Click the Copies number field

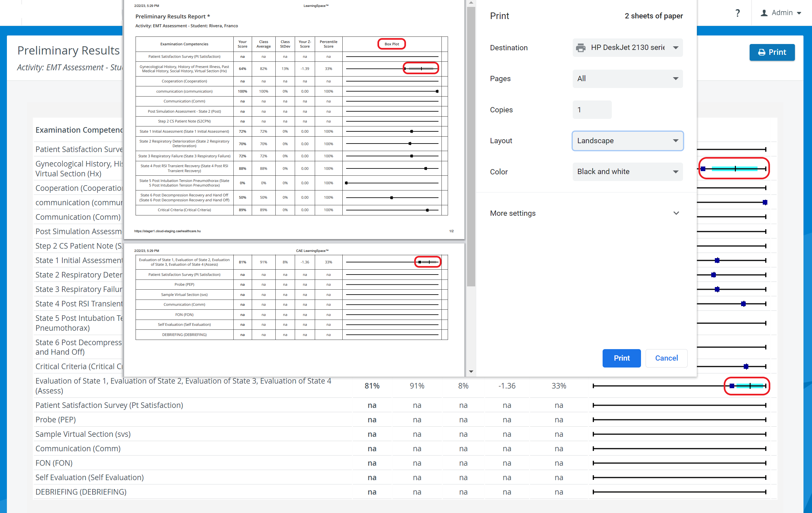[592, 110]
